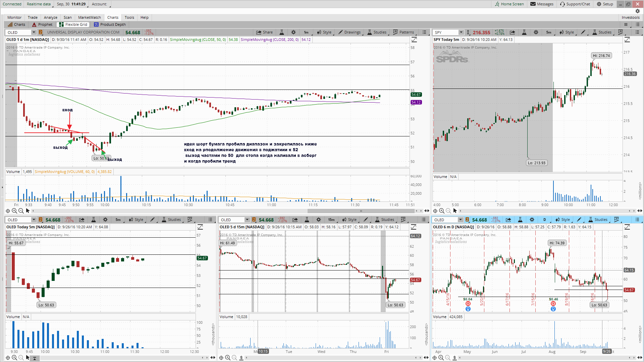
Task: Open the Monitor tab
Action: 14,17
